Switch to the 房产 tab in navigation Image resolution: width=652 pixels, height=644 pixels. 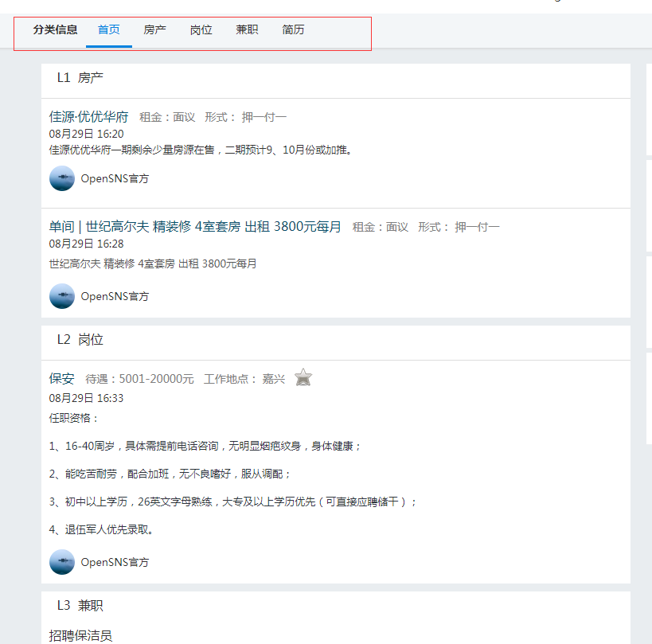[x=154, y=30]
